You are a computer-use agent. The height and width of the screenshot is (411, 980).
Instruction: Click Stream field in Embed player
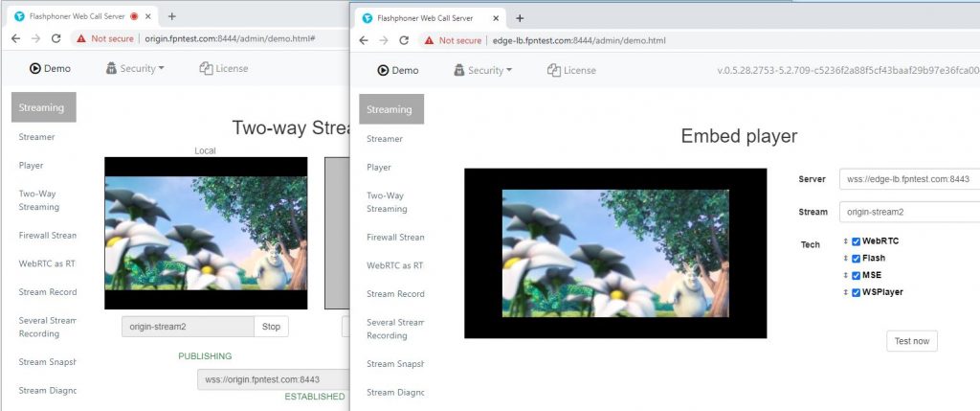[909, 212]
